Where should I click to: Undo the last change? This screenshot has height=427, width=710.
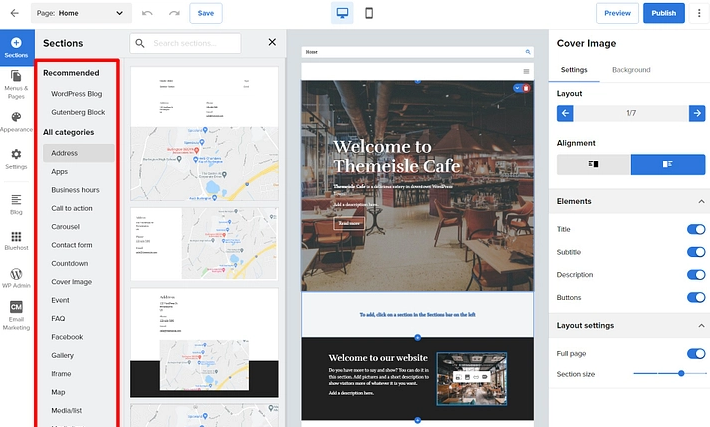point(147,13)
